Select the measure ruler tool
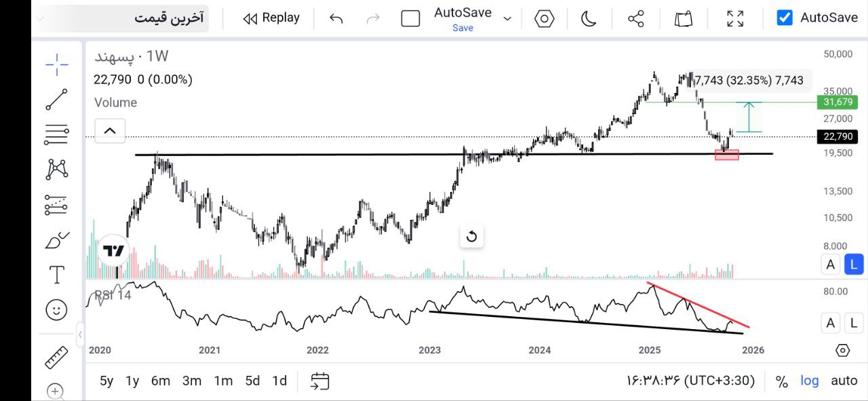The width and height of the screenshot is (868, 401). tap(56, 358)
